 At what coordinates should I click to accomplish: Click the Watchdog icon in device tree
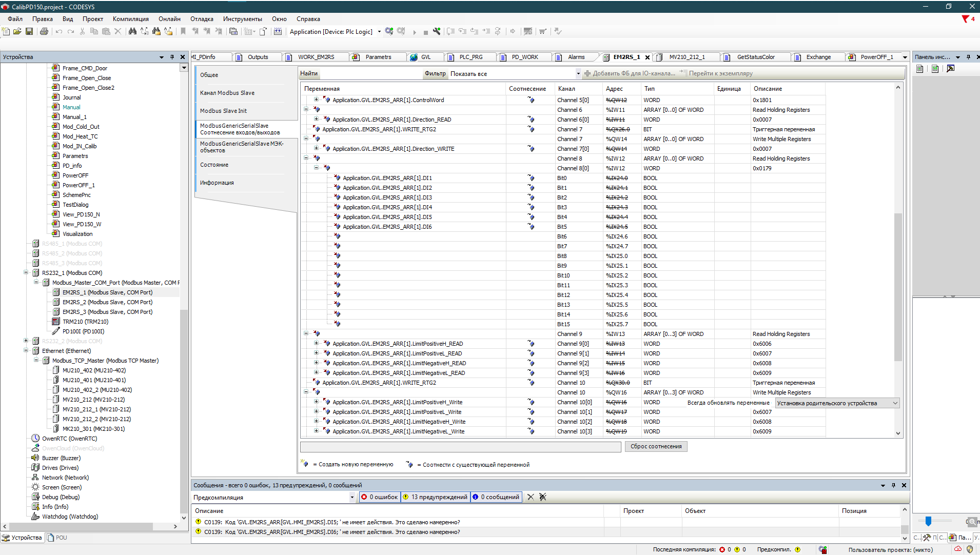coord(35,517)
